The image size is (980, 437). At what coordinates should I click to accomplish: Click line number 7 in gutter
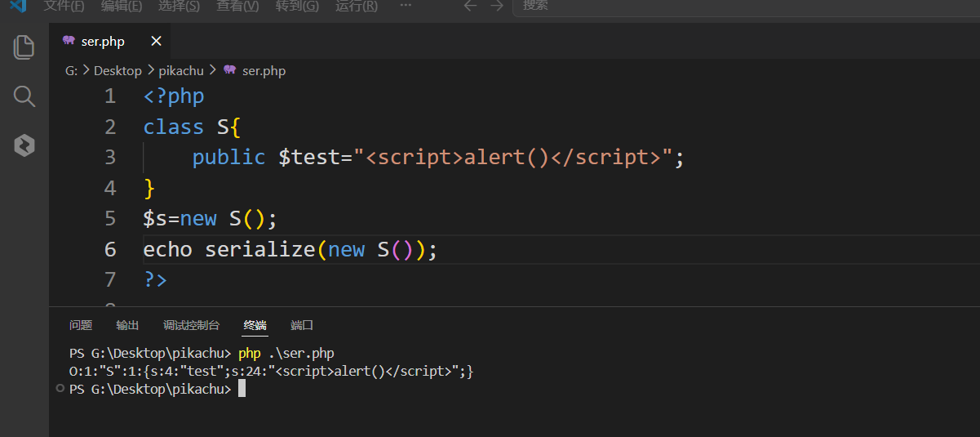coord(110,279)
